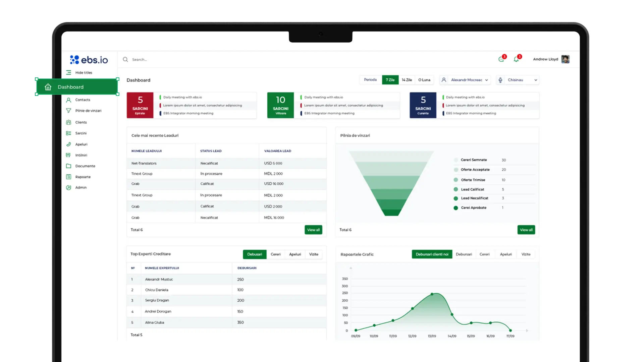Open Pilnie de vinzari funnel icon
Image resolution: width=644 pixels, height=362 pixels.
click(68, 111)
